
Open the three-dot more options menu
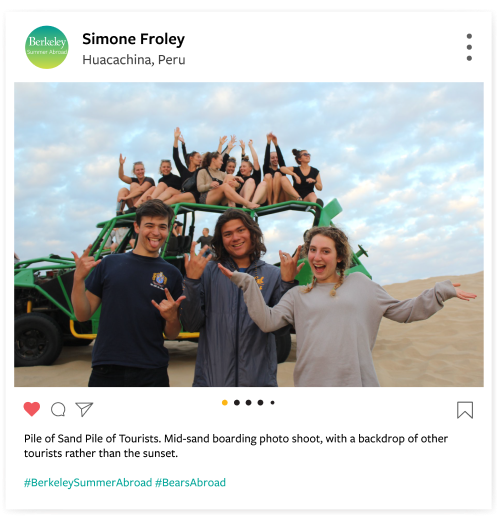[469, 47]
